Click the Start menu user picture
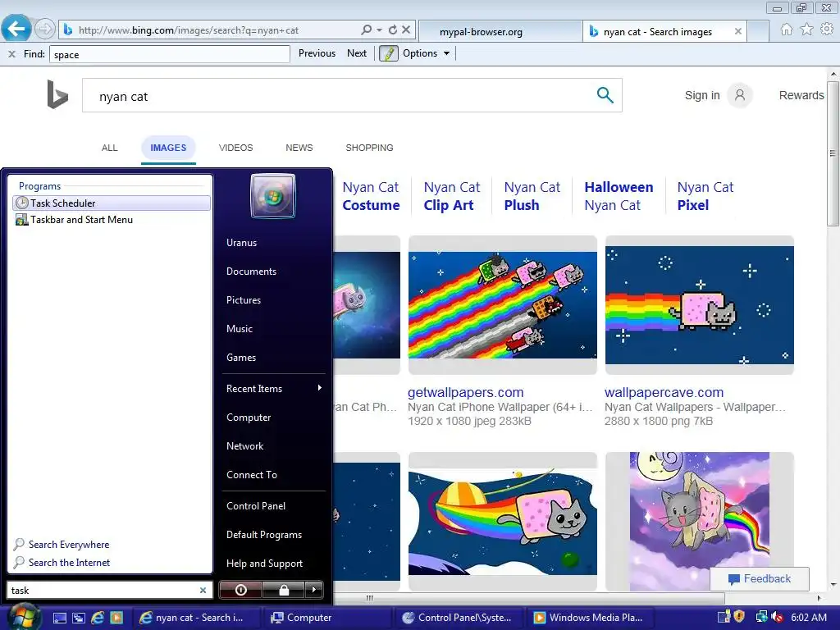 tap(272, 196)
